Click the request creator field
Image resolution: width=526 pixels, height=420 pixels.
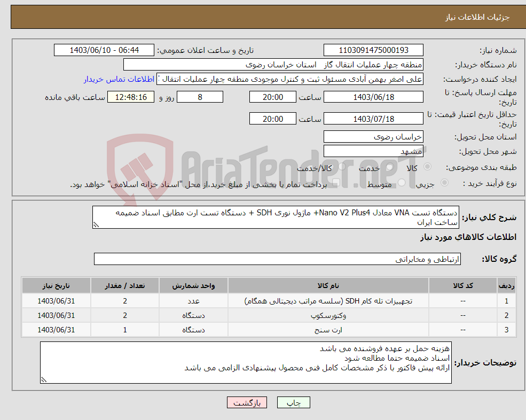click(290, 79)
